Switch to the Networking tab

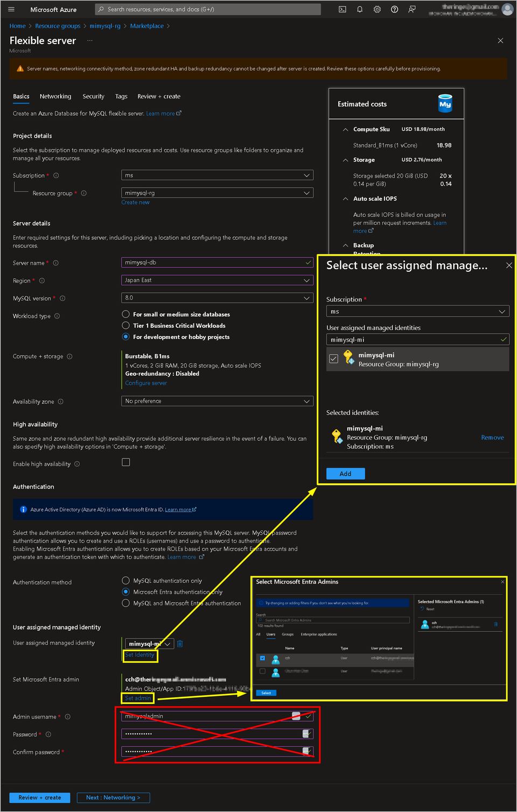(55, 96)
